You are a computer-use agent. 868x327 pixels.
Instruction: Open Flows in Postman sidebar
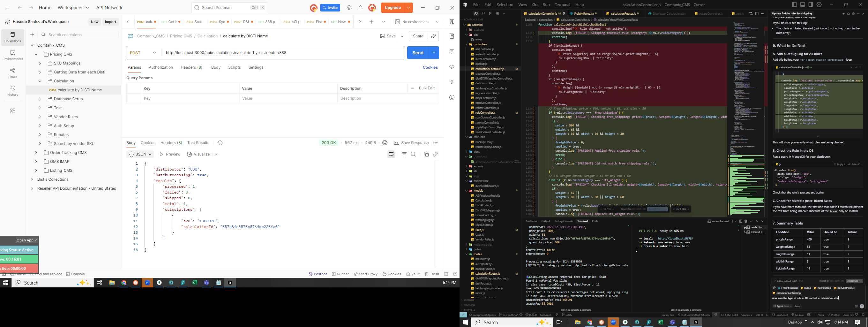(x=13, y=73)
